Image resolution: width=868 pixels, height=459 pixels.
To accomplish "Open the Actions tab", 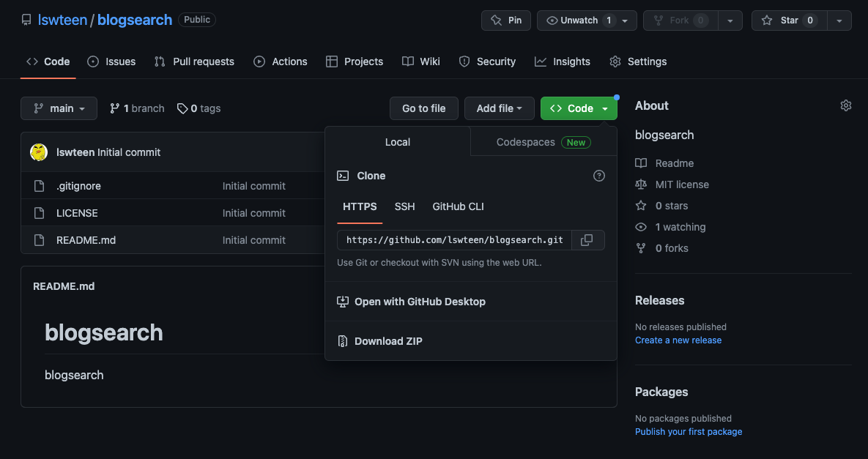I will click(x=280, y=61).
